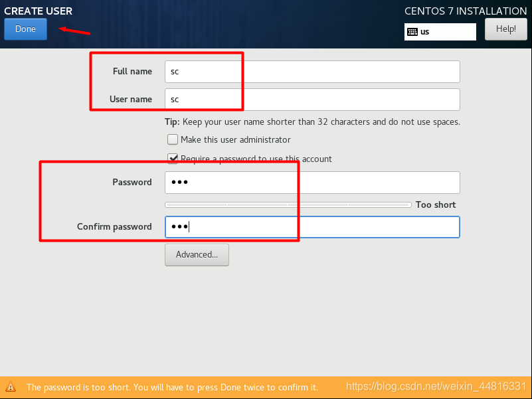Click the password too short warning message
The width and height of the screenshot is (532, 399).
coord(173,387)
